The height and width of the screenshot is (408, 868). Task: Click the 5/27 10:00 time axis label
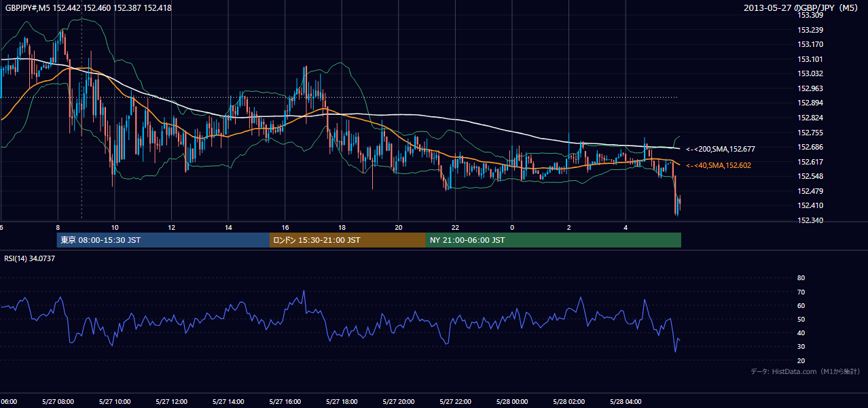pyautogui.click(x=115, y=402)
